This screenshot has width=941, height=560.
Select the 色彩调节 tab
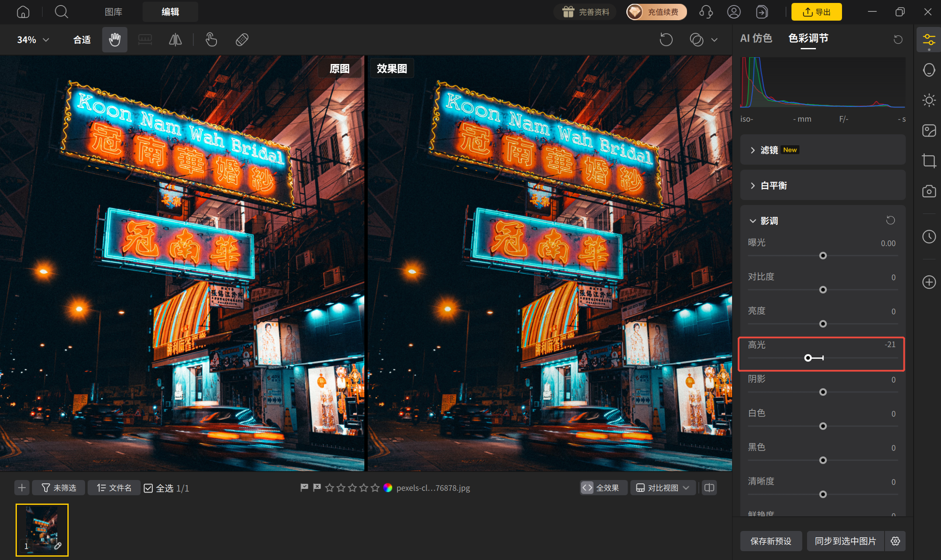808,38
